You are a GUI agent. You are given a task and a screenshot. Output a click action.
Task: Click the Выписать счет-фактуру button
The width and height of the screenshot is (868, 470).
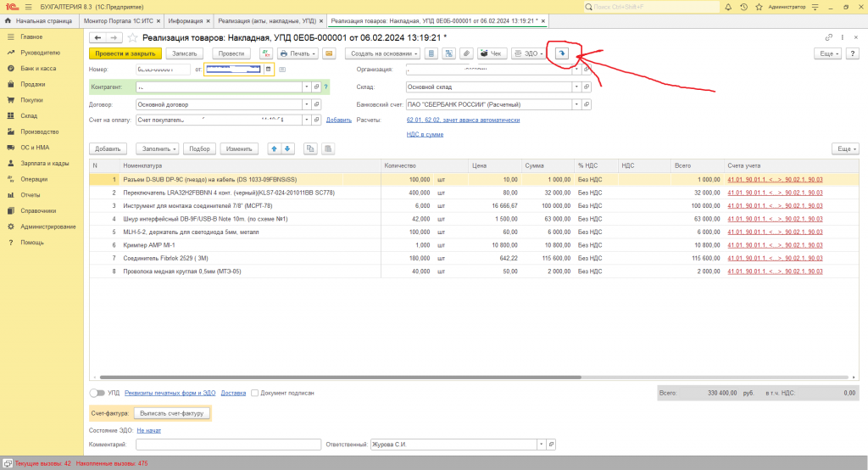172,413
